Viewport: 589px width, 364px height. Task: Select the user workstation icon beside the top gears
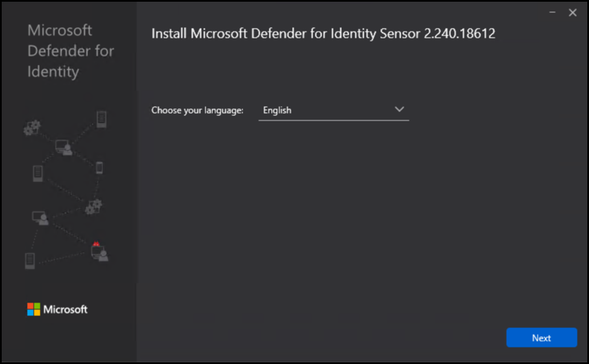coord(64,147)
